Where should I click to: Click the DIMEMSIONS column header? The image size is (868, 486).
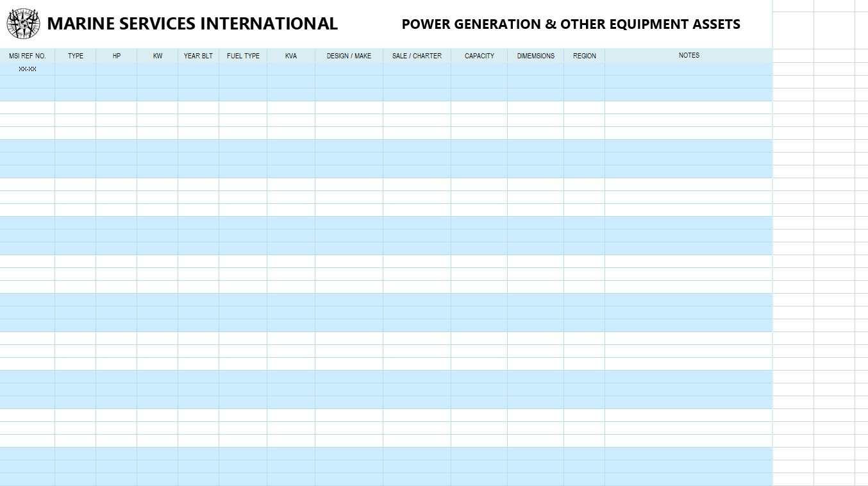click(536, 56)
